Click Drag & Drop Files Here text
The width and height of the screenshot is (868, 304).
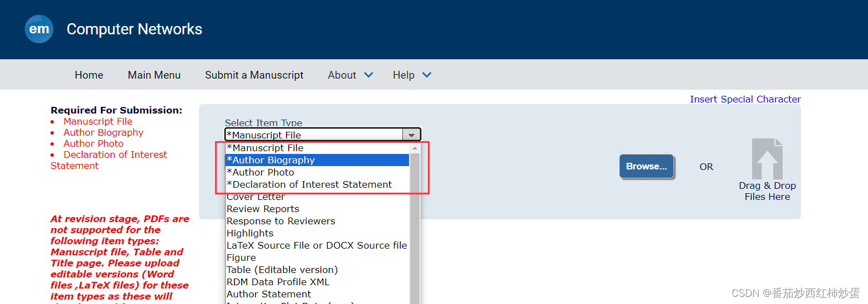[x=767, y=191]
